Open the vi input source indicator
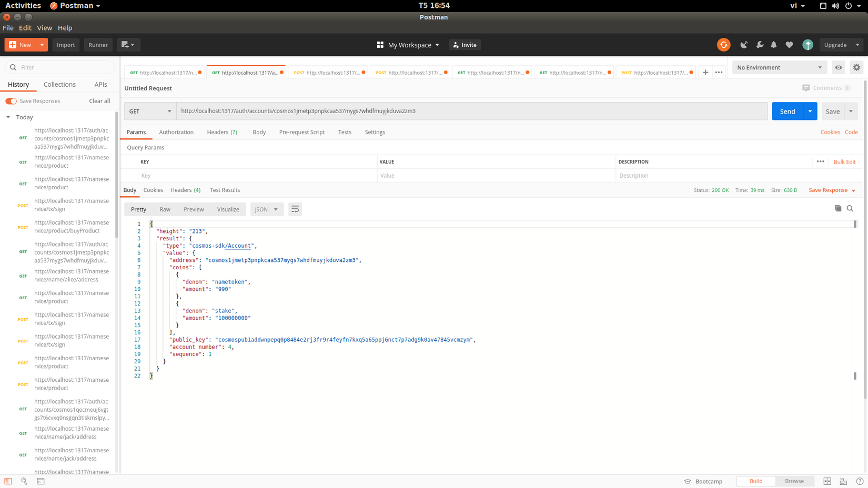Viewport: 868px width, 488px height. (x=798, y=6)
